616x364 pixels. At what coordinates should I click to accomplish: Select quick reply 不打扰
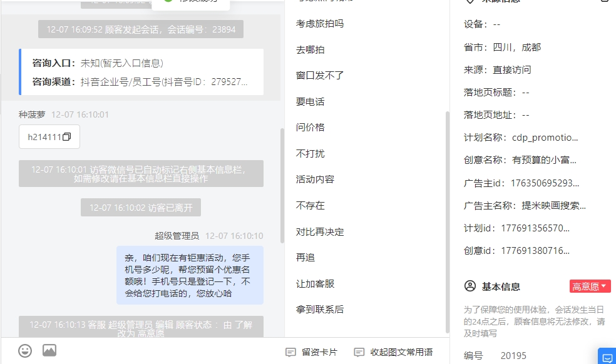(x=311, y=153)
